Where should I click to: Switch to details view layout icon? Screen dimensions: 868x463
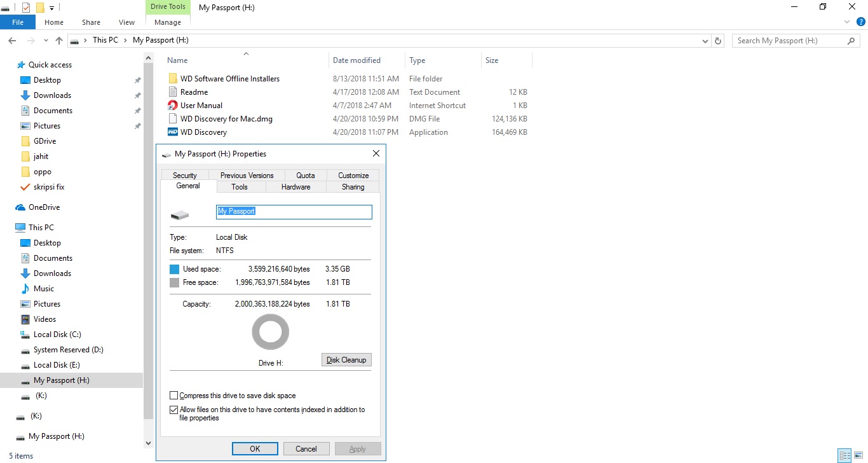(x=844, y=455)
